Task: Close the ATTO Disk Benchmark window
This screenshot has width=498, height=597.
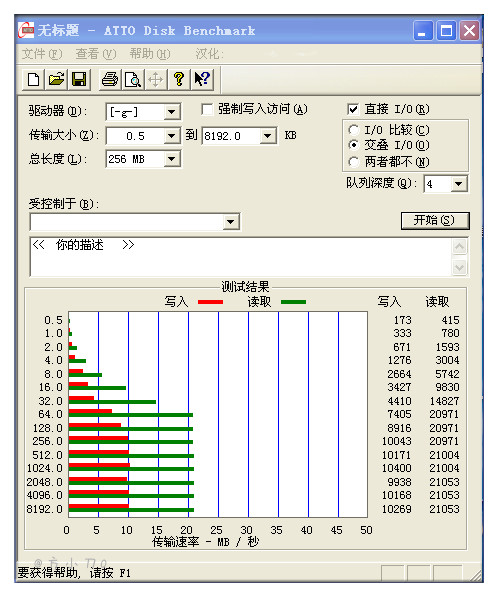Action: coord(469,31)
